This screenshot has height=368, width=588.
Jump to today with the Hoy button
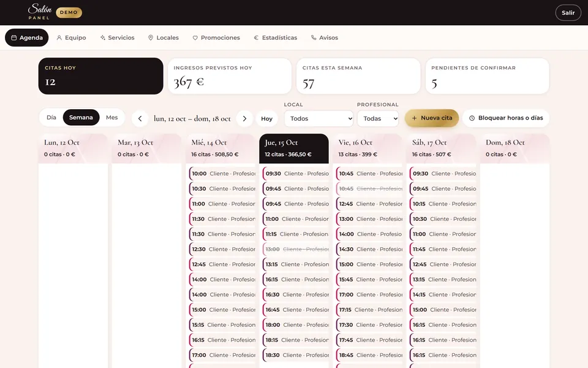tap(266, 118)
